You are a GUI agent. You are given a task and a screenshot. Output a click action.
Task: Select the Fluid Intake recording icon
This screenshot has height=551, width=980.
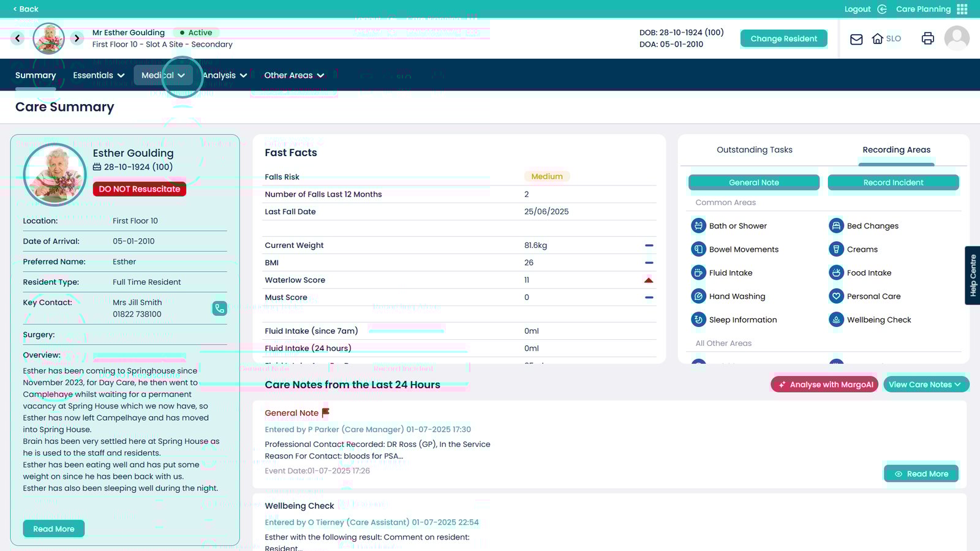[x=698, y=273]
